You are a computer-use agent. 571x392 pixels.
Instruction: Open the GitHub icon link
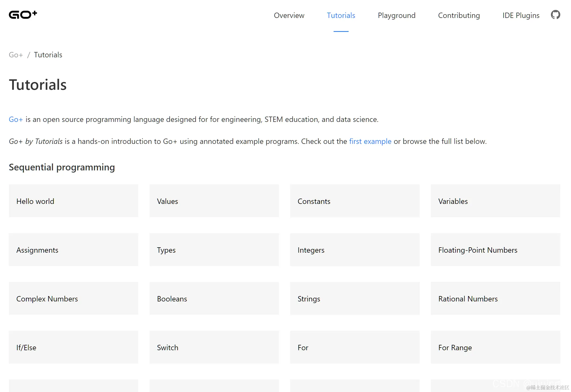pos(555,15)
